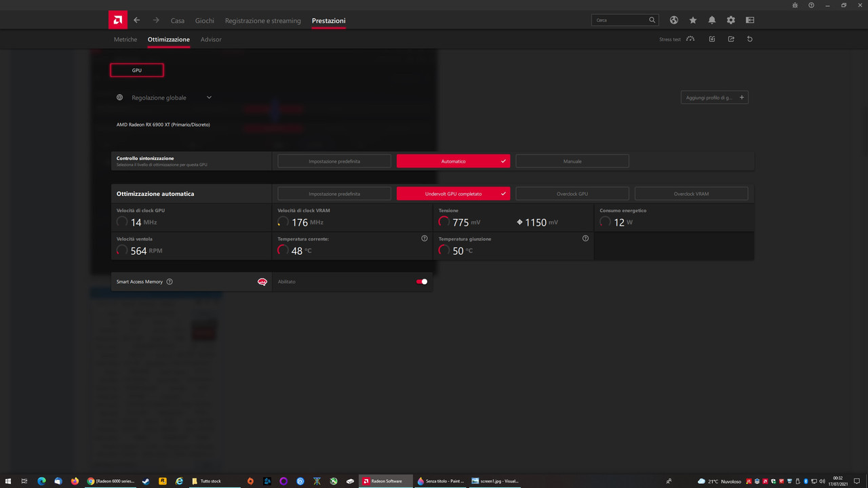Toggle the Smart Access Memory switch
Viewport: 868px width, 488px height.
click(x=422, y=282)
